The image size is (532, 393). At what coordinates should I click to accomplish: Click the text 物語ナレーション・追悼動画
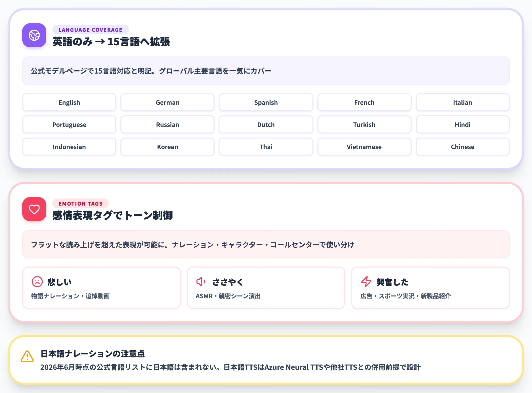pos(71,296)
